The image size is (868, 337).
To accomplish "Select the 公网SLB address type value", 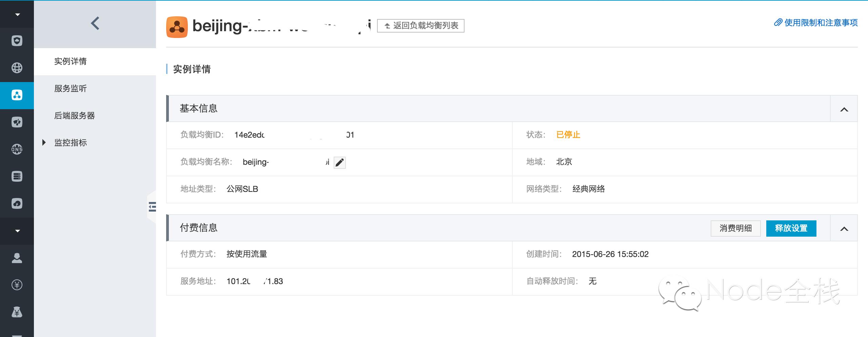I will pyautogui.click(x=242, y=189).
